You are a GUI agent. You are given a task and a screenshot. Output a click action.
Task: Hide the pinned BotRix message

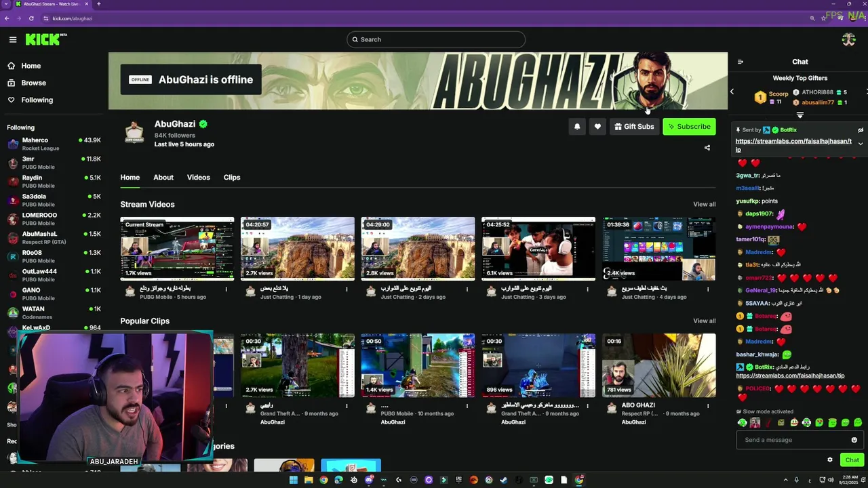[x=861, y=130]
